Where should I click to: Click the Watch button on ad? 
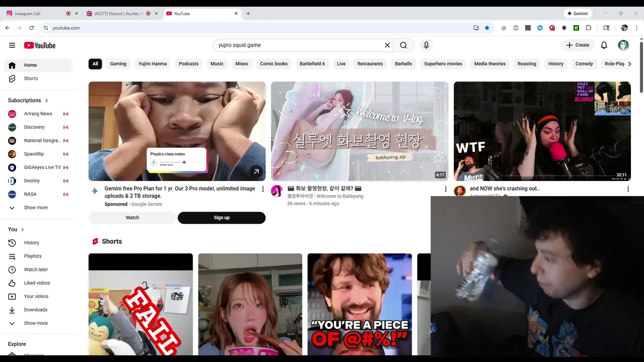point(132,218)
